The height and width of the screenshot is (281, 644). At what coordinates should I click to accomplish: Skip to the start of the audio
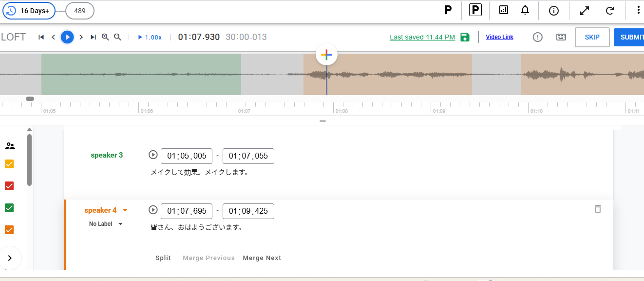(41, 37)
